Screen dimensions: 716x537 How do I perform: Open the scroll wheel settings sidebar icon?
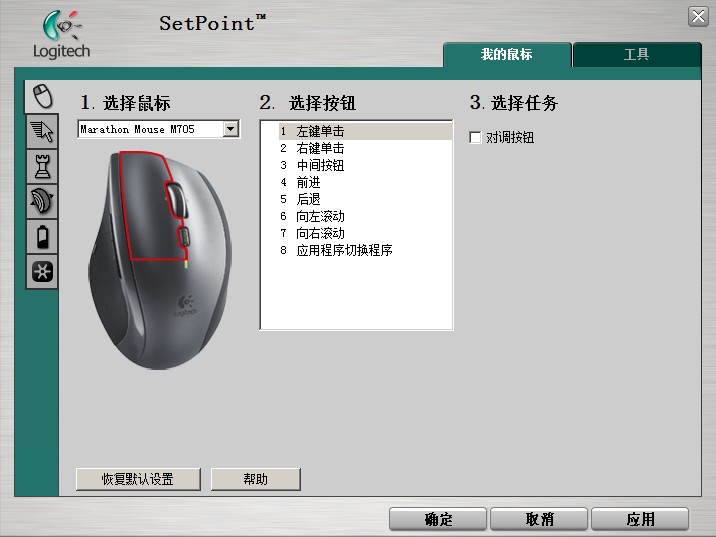[41, 201]
